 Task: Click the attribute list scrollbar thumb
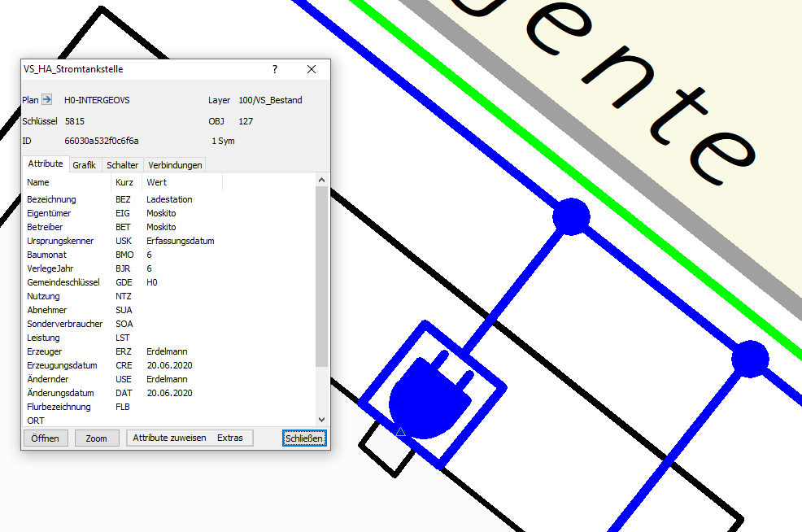321,277
